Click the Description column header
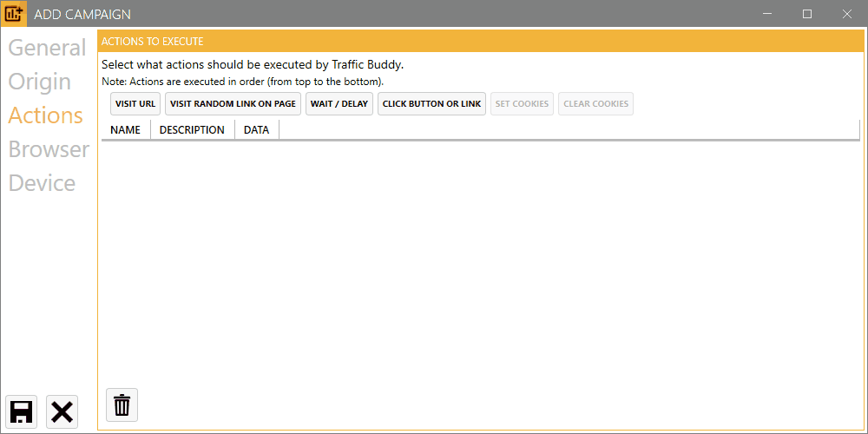Viewport: 868px width, 434px height. click(192, 130)
